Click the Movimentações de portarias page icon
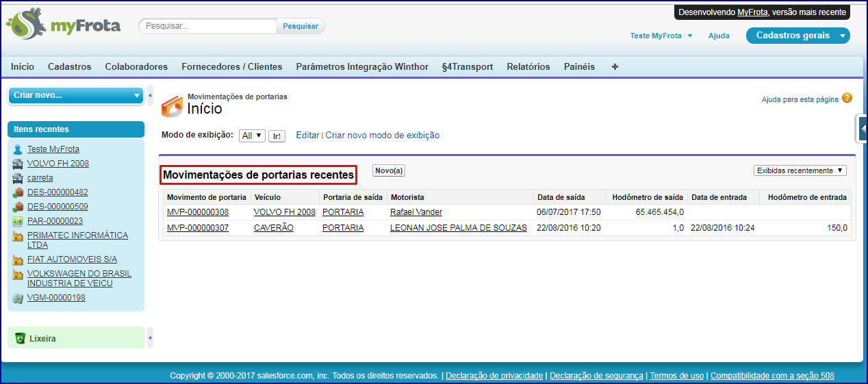Screen dimensions: 868x384 coord(172,106)
